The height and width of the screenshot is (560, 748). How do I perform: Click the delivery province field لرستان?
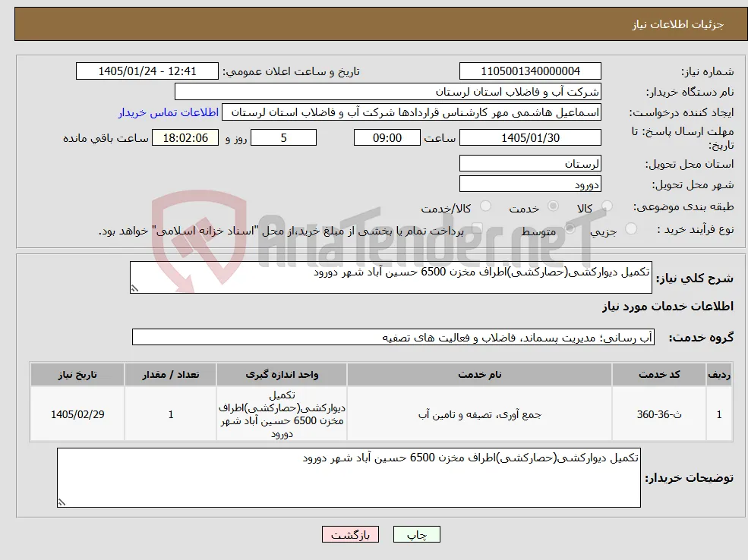click(530, 163)
